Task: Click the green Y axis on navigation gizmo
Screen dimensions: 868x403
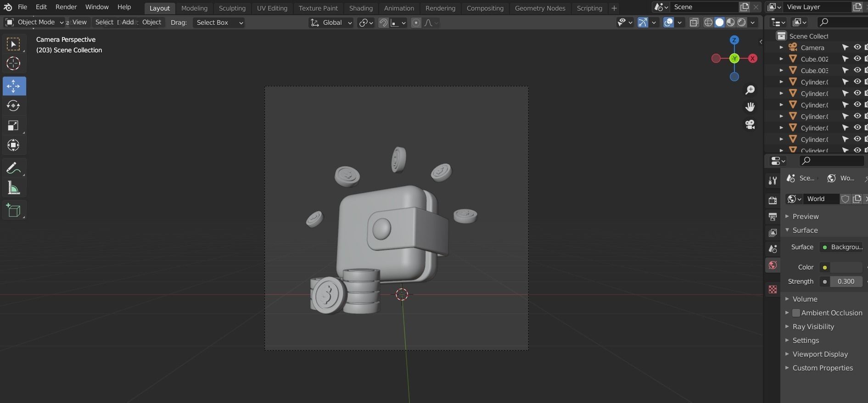Action: click(x=734, y=58)
